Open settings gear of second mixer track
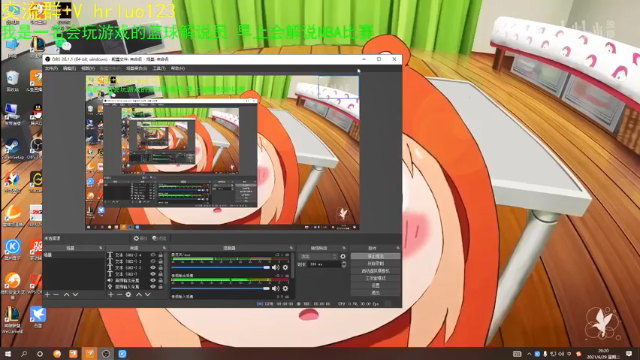Viewport: 640px width, 360px height. [x=285, y=288]
